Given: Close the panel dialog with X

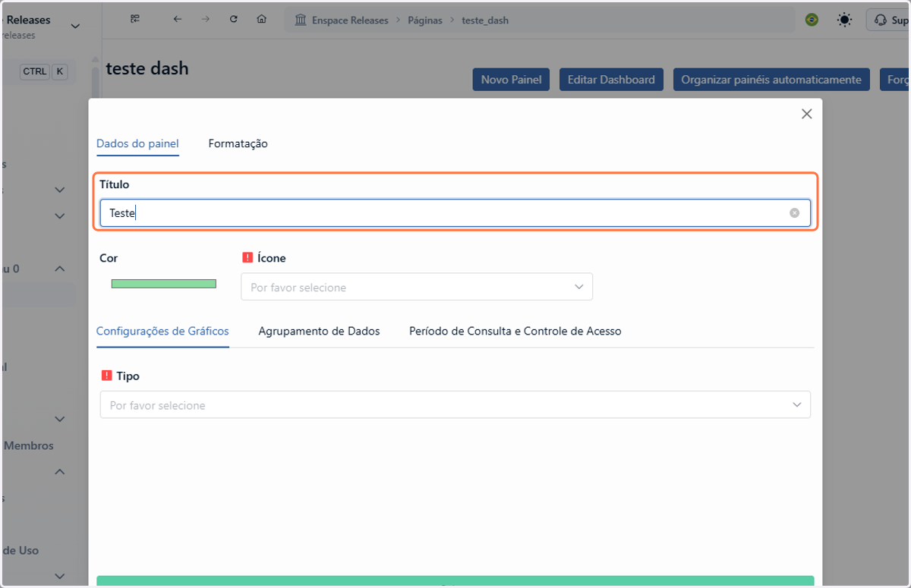Looking at the screenshot, I should [x=806, y=114].
